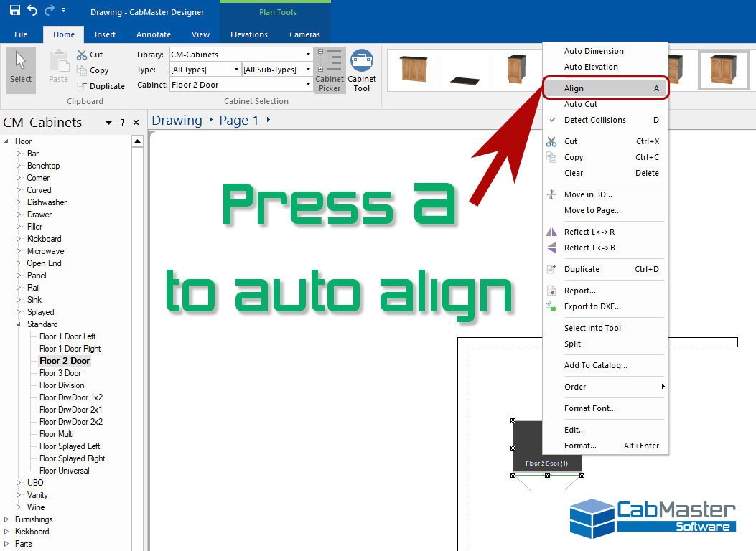Expand the Drawer tree node
Viewport: 756px width, 551px height.
pyautogui.click(x=19, y=215)
